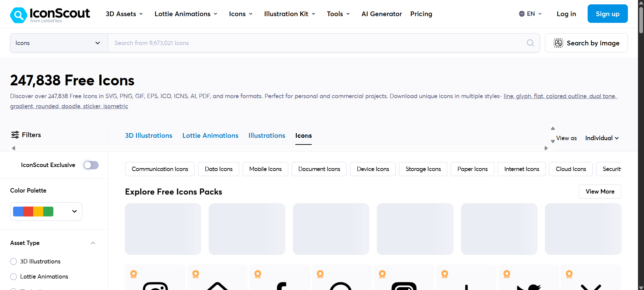Select the Lottie Animations radio button
The image size is (644, 290).
(x=13, y=277)
